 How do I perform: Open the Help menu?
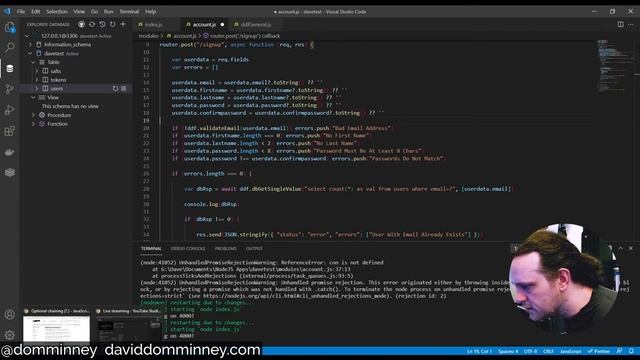[x=151, y=11]
